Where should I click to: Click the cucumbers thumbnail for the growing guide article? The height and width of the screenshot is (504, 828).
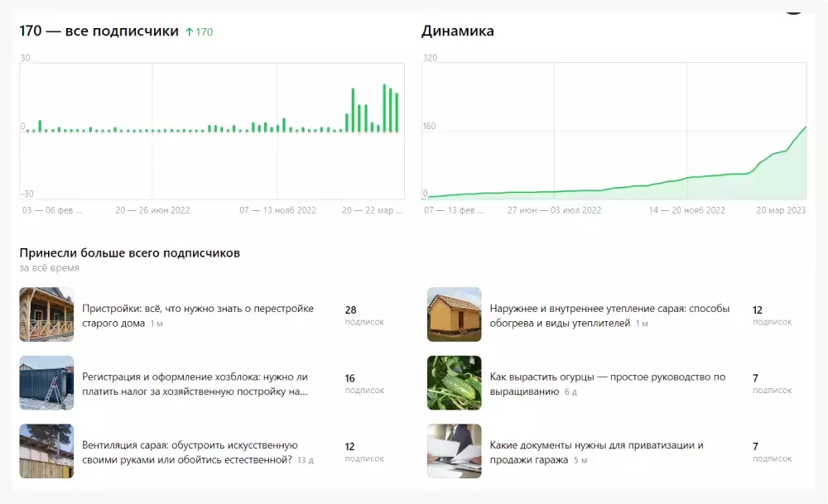coord(454,382)
